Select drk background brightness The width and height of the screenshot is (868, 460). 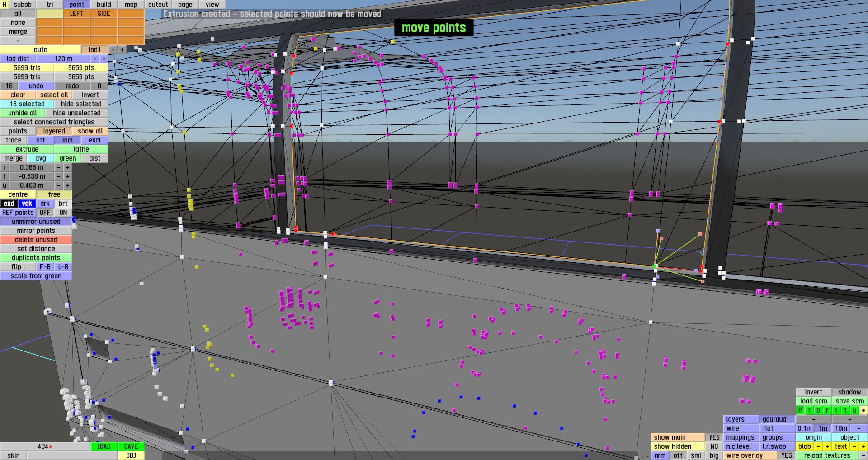(x=45, y=204)
